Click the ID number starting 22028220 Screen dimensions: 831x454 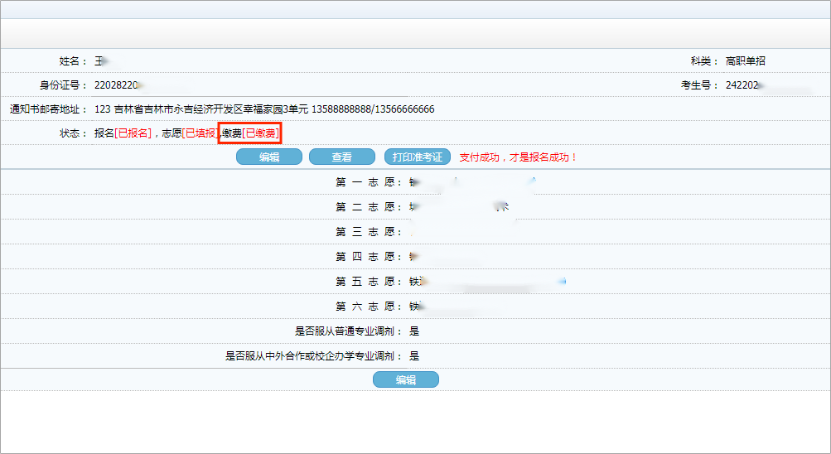(x=116, y=85)
